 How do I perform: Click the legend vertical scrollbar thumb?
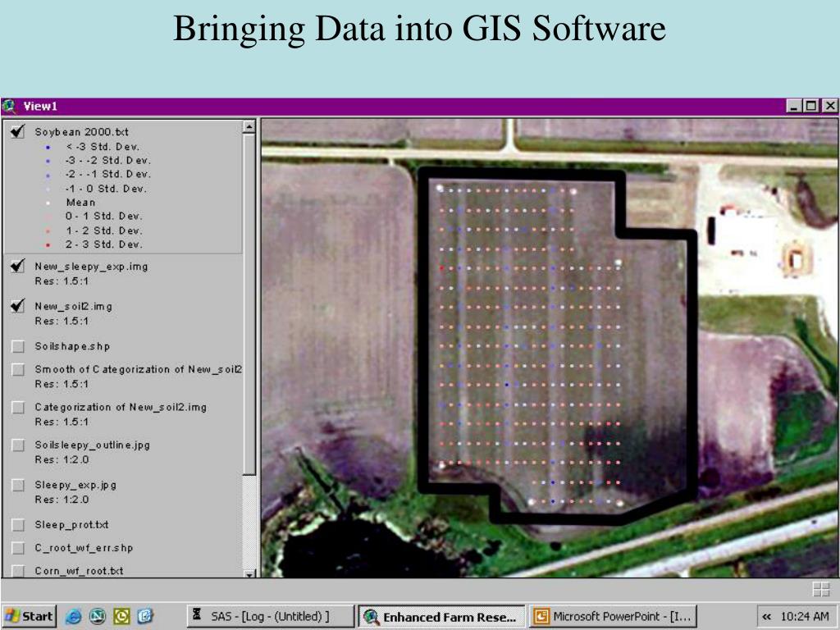click(x=249, y=304)
